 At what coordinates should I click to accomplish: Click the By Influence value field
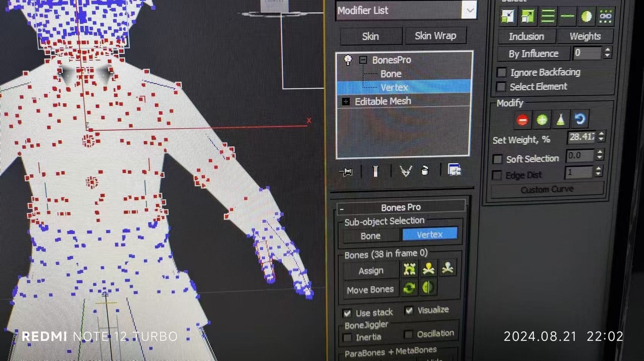pos(587,53)
